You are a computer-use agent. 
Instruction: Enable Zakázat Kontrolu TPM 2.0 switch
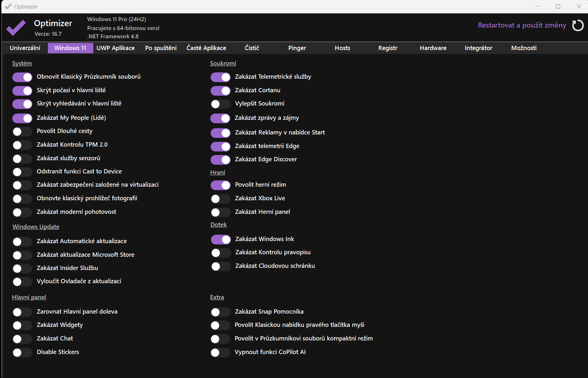23,145
